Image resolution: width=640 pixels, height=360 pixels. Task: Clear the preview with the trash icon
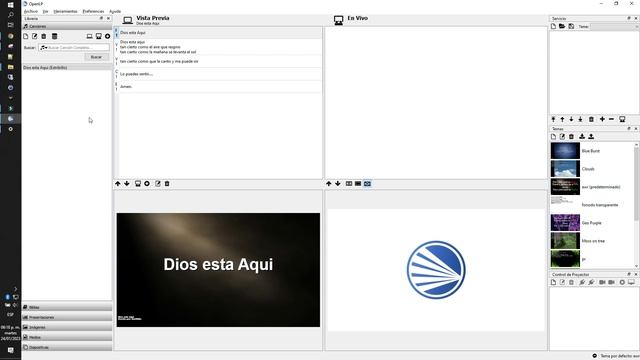point(167,184)
